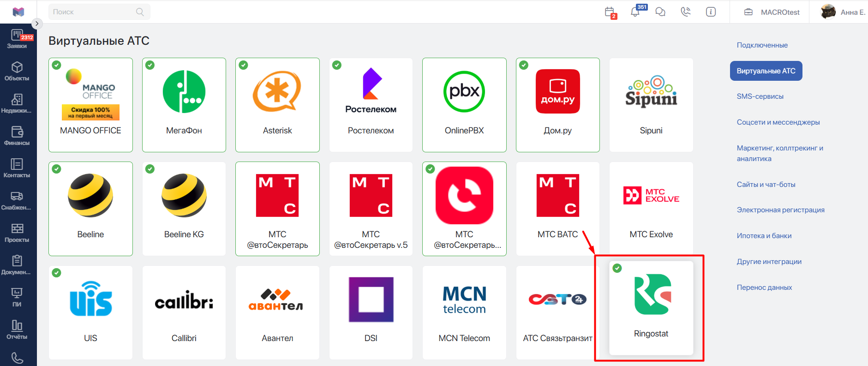Open the MACROtest company selector

(772, 12)
